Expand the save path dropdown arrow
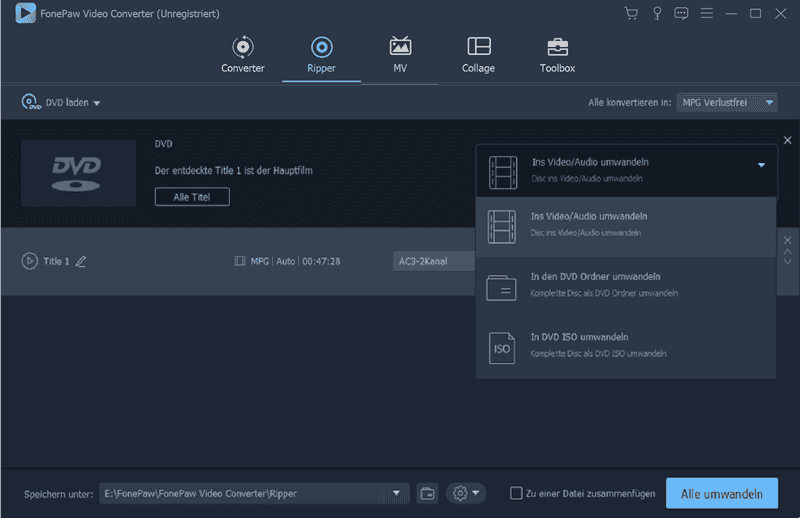This screenshot has height=518, width=800. pos(396,494)
